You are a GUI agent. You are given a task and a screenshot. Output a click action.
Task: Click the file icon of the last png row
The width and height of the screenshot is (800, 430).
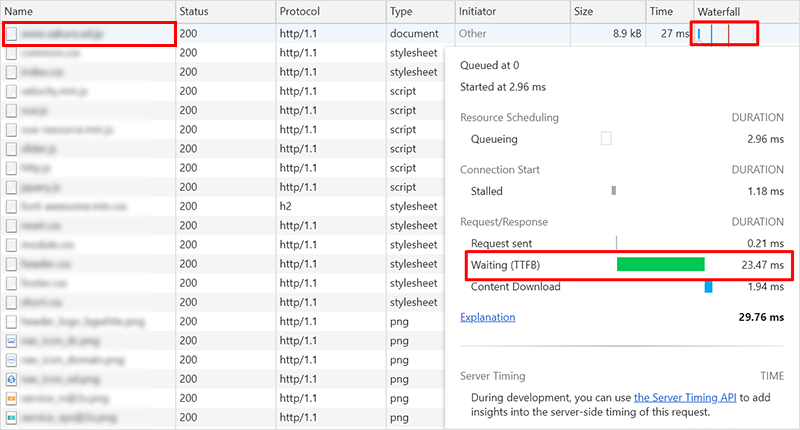12,418
